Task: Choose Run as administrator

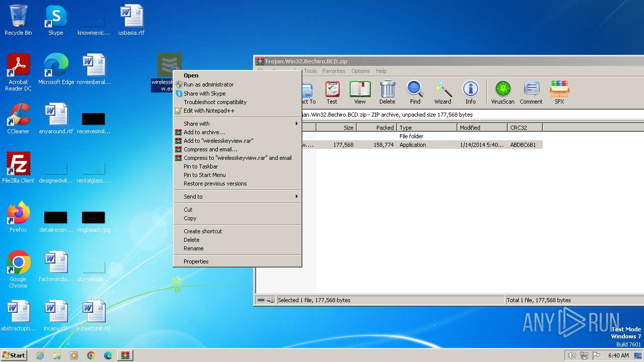Action: coord(237,84)
